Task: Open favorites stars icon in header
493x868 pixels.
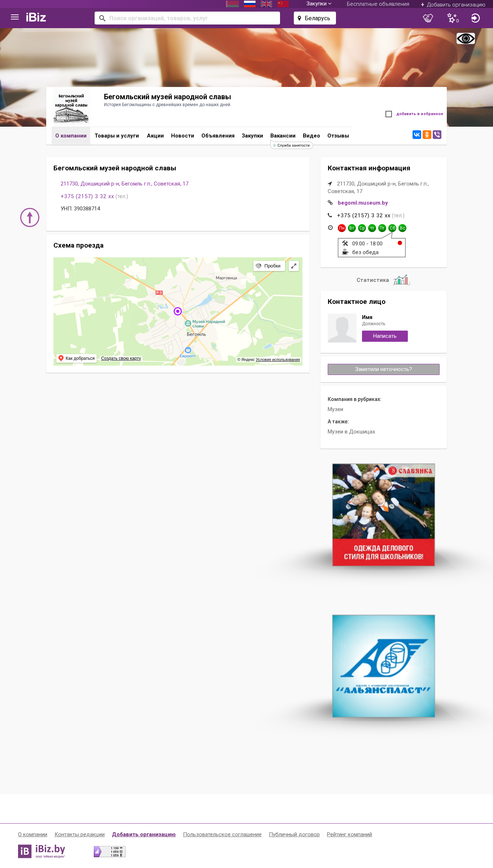Action: tap(453, 18)
